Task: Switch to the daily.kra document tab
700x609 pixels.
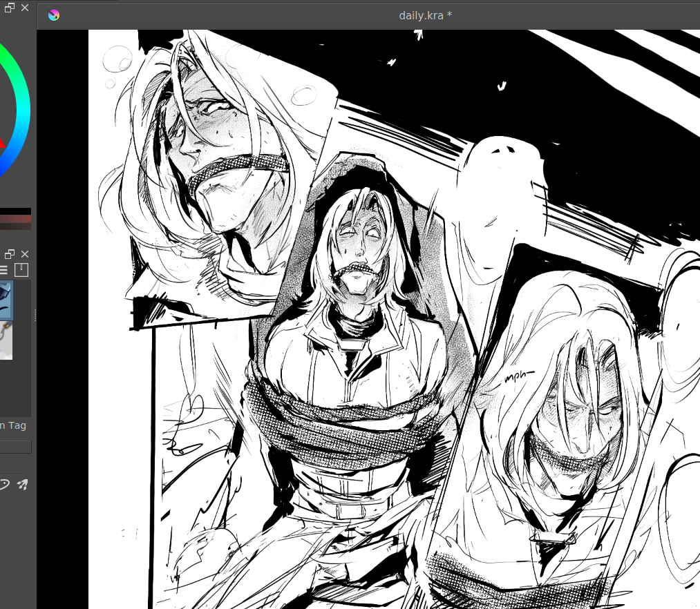Action: click(425, 15)
